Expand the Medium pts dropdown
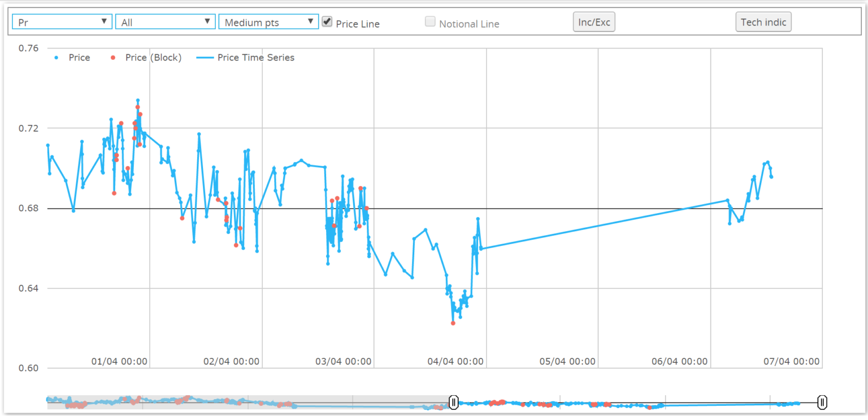 [x=268, y=21]
